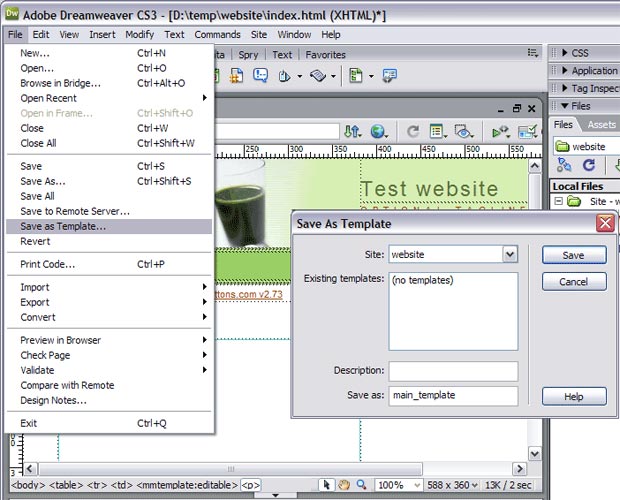Select the Hand tool in status bar
The height and width of the screenshot is (500, 620).
pyautogui.click(x=344, y=485)
